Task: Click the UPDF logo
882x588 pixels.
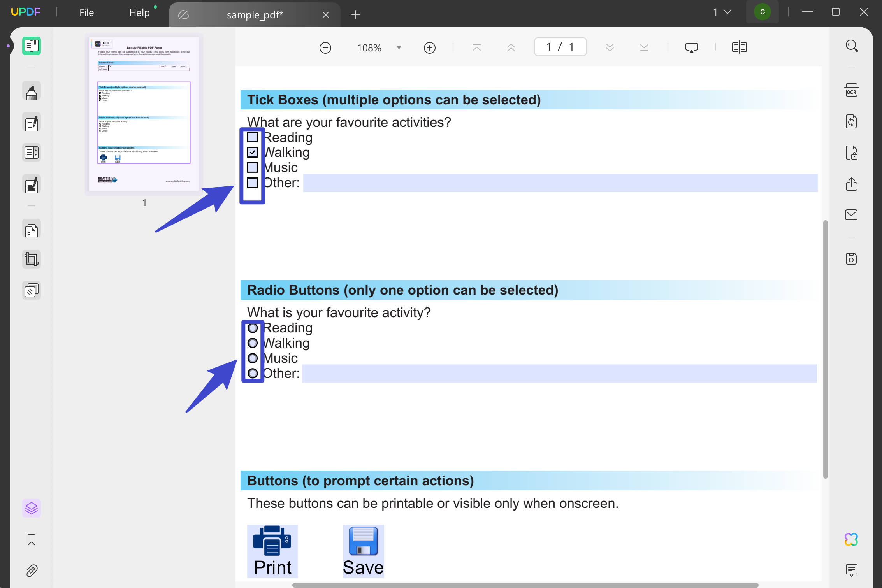Action: 26,12
